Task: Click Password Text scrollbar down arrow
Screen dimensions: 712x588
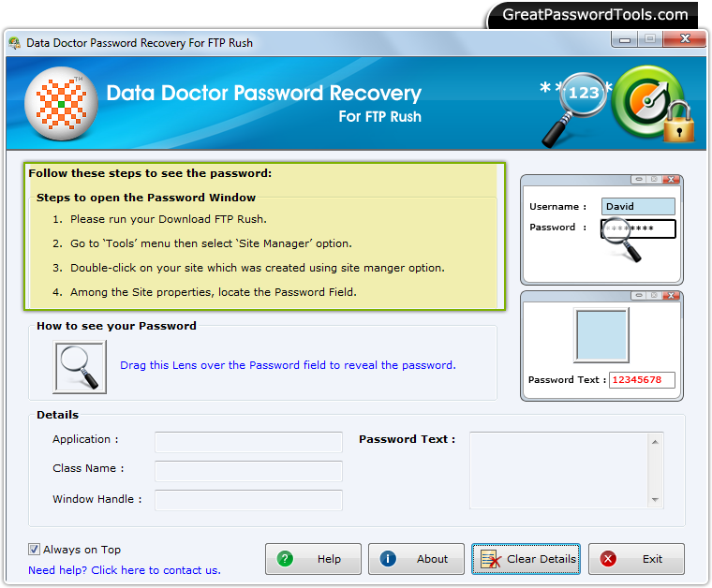Action: click(655, 500)
